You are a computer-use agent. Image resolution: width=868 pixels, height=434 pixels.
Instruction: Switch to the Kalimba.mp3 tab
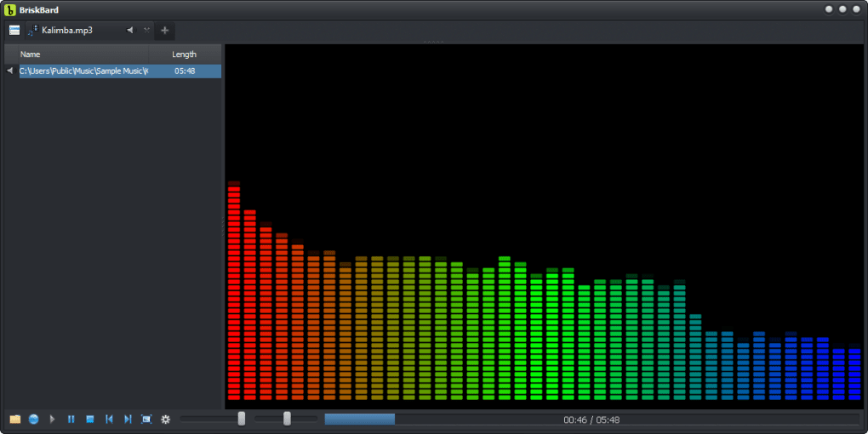pos(68,31)
